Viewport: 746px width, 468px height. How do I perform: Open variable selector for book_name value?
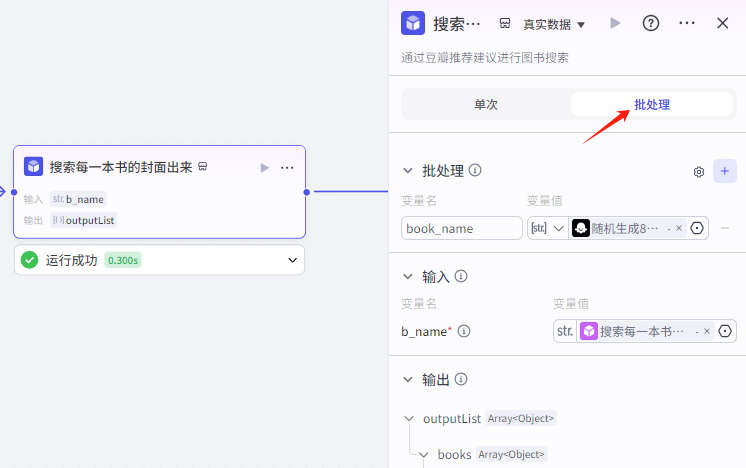coord(697,228)
